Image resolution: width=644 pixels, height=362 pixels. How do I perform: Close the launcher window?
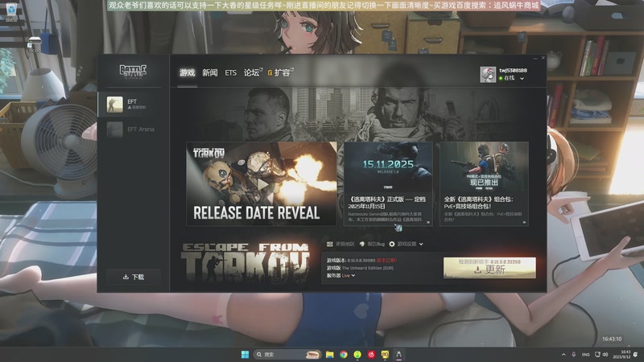coord(543,58)
